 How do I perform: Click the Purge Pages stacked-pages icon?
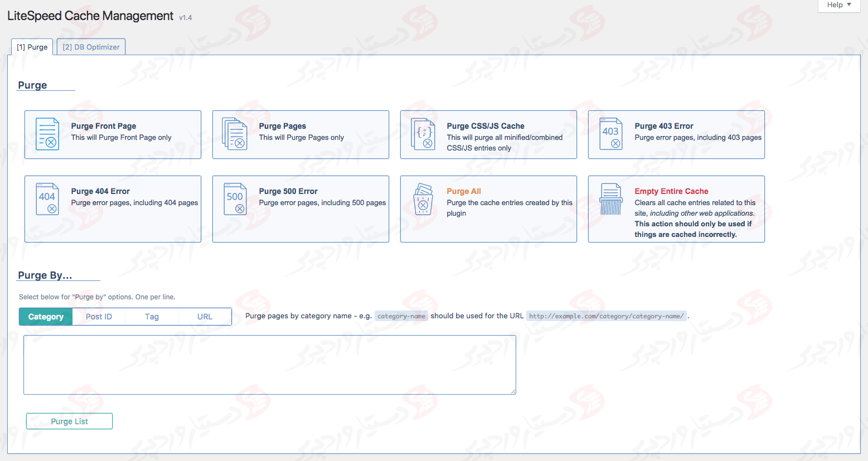click(235, 134)
